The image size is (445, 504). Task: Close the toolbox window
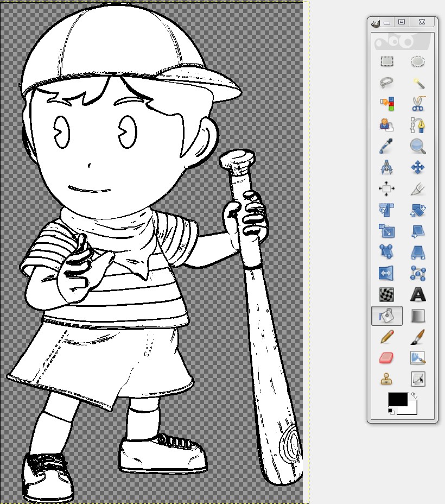(422, 22)
